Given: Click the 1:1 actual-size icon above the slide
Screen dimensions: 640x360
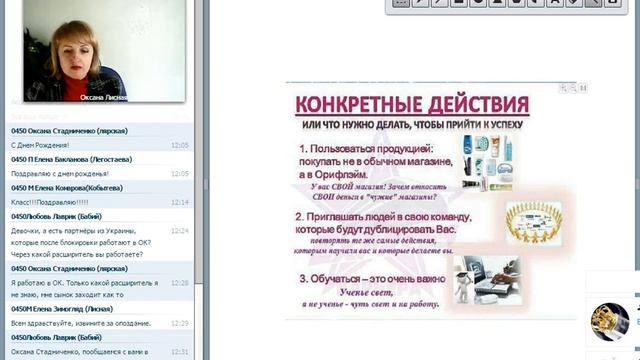Looking at the screenshot, I should click(583, 88).
